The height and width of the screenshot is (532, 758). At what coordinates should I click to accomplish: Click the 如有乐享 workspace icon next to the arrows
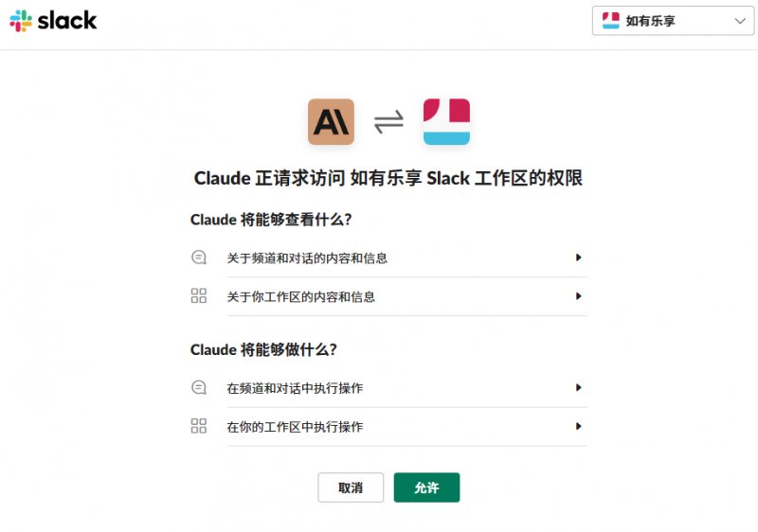pos(446,122)
